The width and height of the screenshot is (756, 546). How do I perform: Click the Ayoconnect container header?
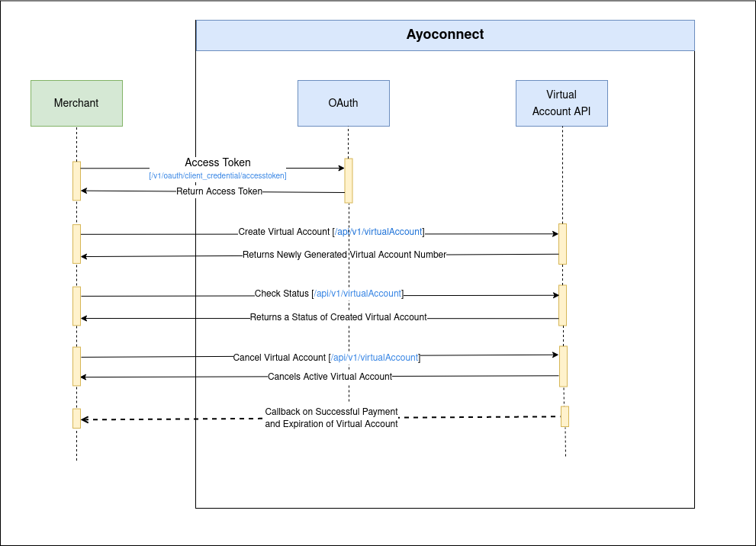[x=445, y=35]
